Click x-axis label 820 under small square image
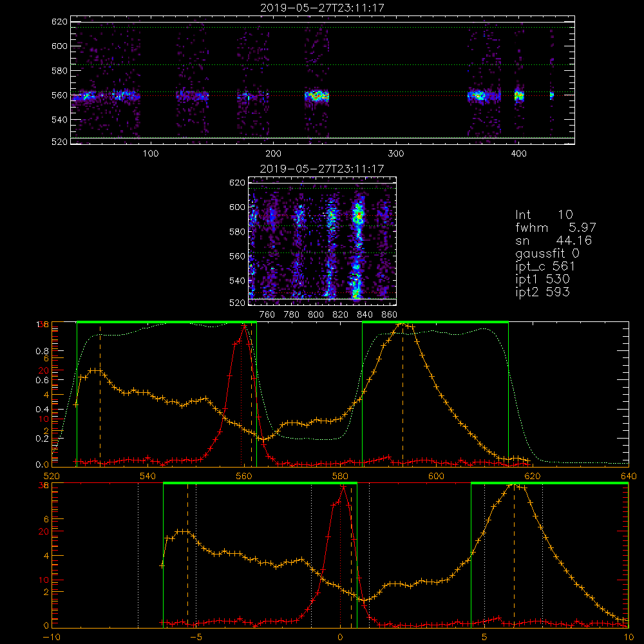The width and height of the screenshot is (644, 644). pos(341,315)
